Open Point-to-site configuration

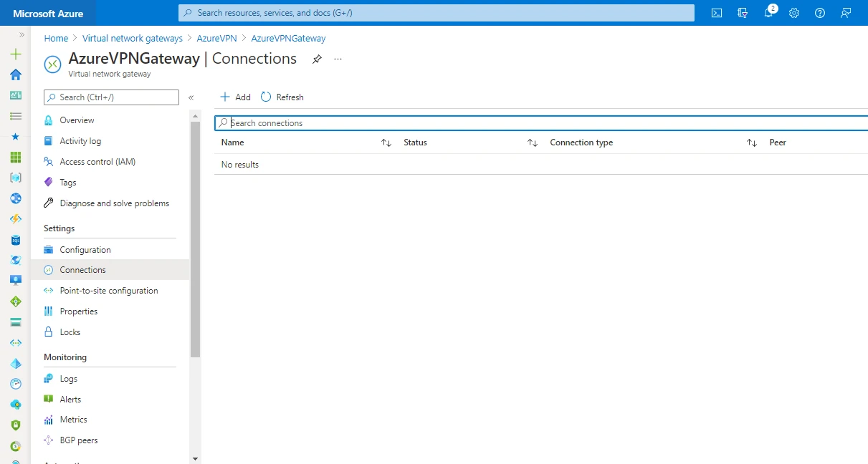(109, 290)
